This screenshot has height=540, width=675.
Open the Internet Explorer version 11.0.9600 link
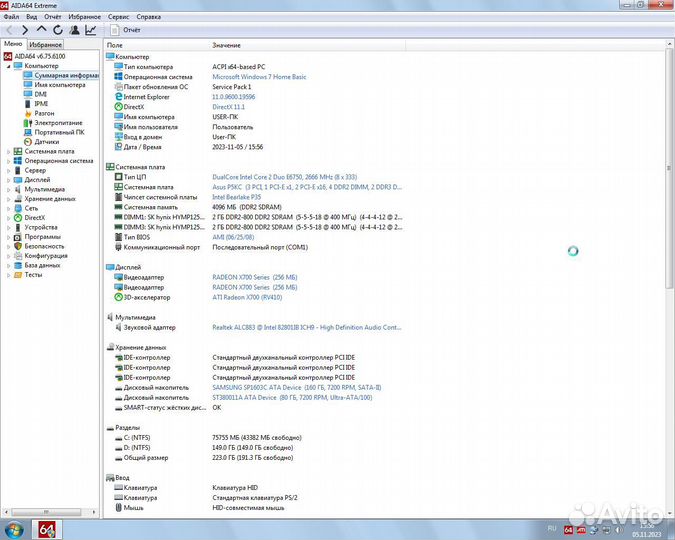pyautogui.click(x=233, y=97)
